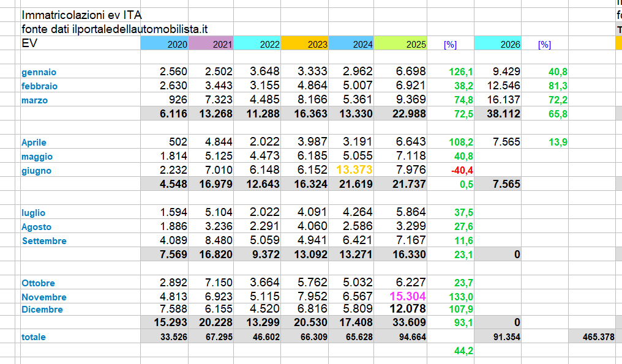Select the 2021 year header cell

coord(211,43)
